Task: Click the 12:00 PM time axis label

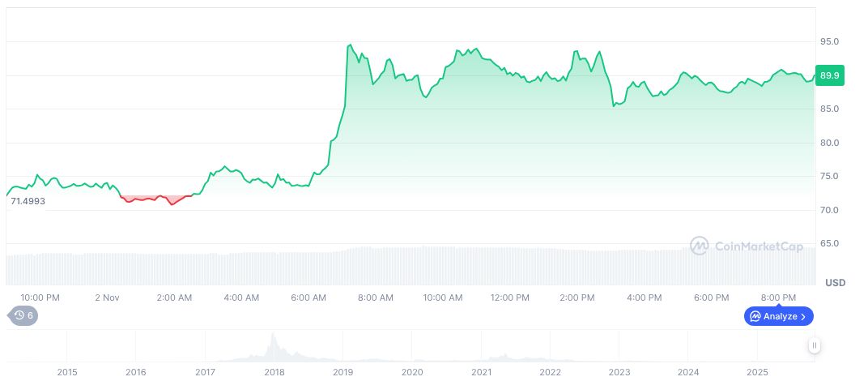Action: click(510, 298)
